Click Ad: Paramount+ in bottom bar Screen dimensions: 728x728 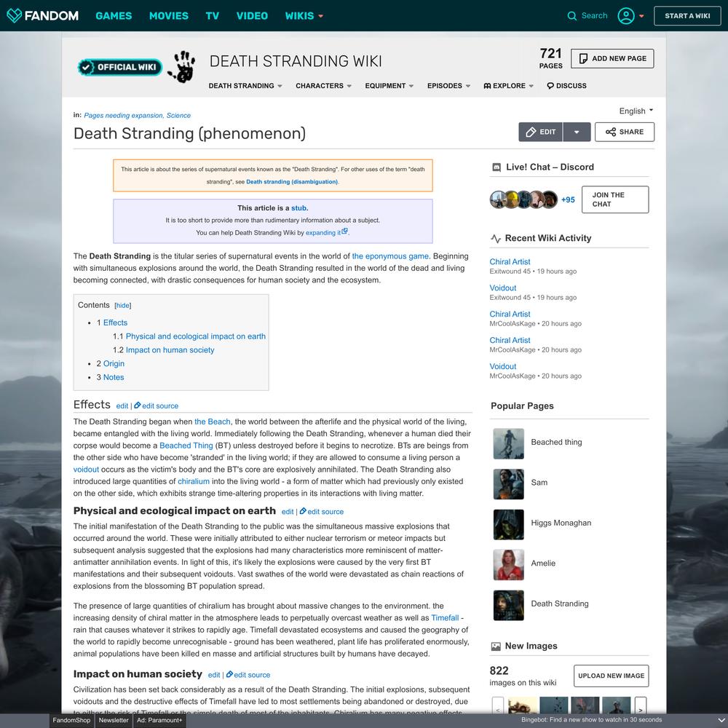159,720
